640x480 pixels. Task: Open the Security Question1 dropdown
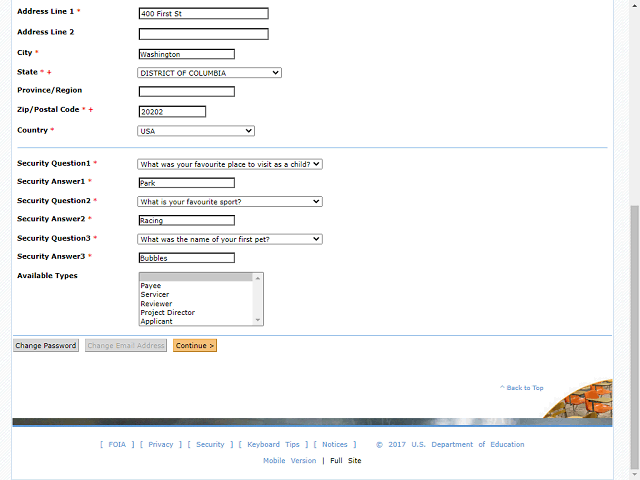tap(230, 164)
